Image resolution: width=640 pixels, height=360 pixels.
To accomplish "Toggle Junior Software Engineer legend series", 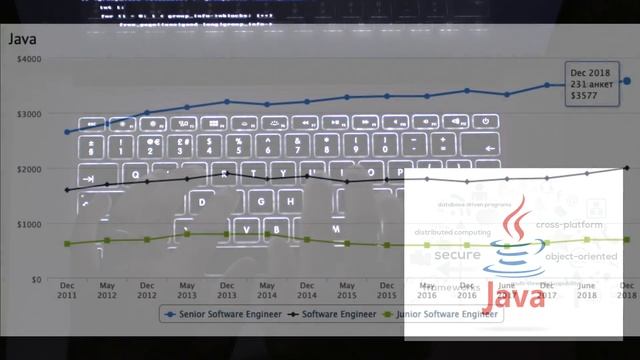I will click(x=440, y=314).
